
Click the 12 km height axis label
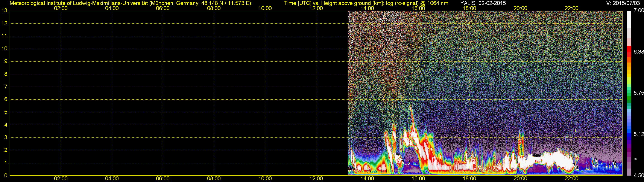coord(5,23)
